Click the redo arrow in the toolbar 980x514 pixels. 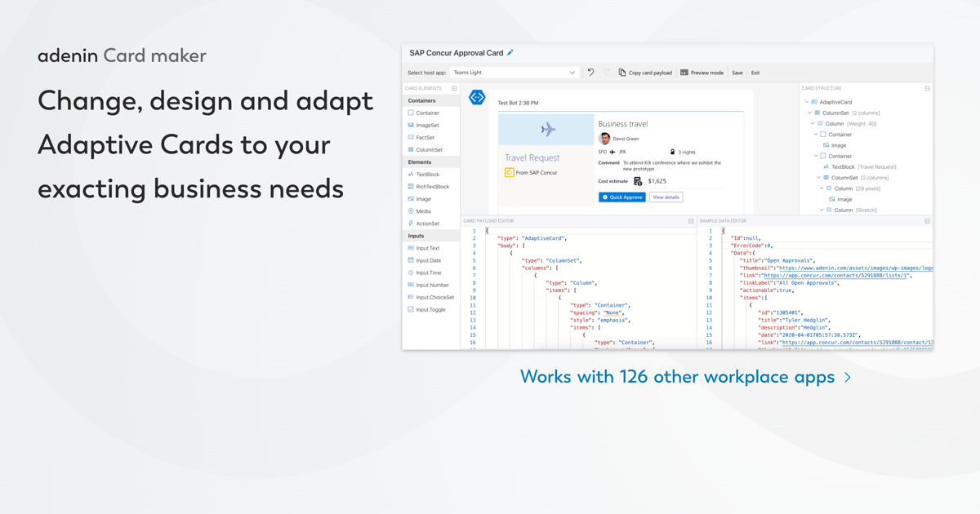606,72
